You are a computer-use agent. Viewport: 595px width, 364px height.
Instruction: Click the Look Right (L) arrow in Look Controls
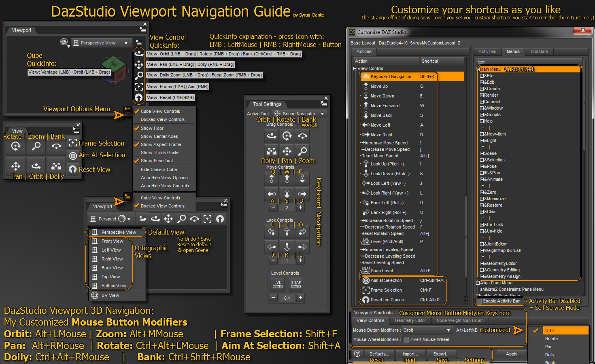(302, 247)
